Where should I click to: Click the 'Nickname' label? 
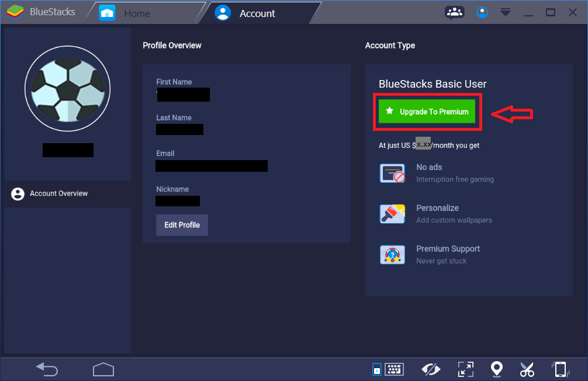172,189
